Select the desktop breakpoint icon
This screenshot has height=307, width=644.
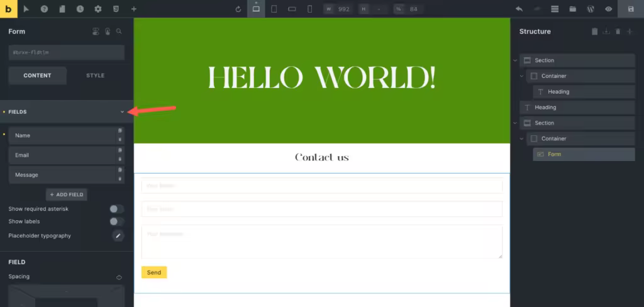(x=256, y=9)
